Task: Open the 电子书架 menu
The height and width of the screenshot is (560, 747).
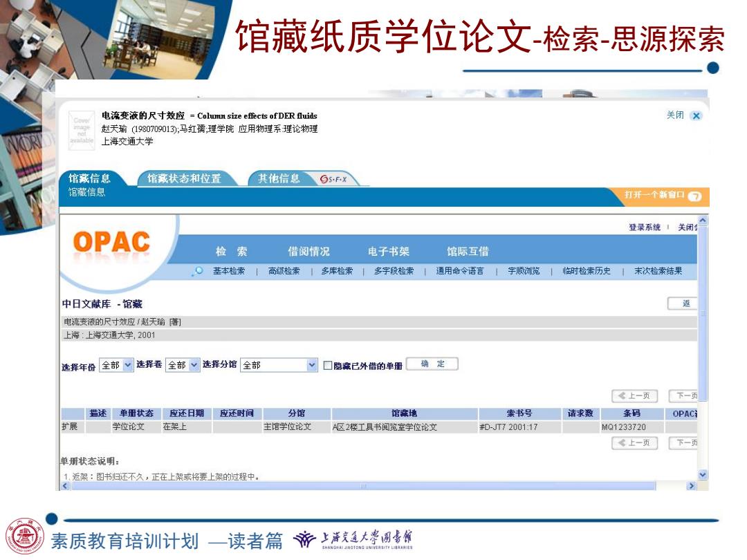Action: [388, 252]
